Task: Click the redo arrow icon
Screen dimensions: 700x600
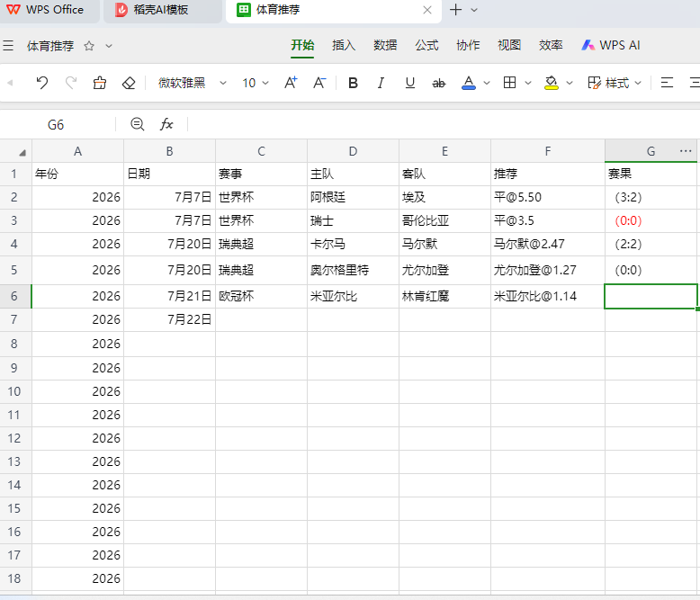Action: click(70, 83)
